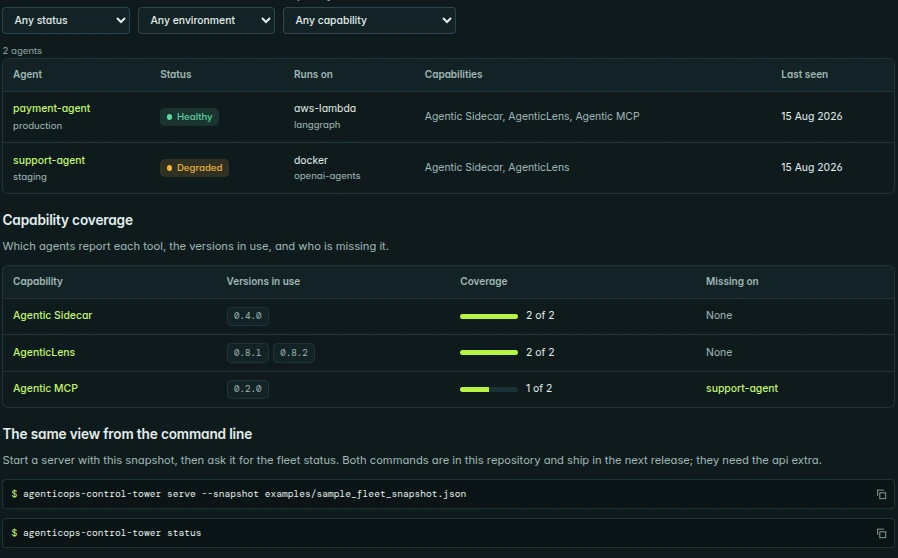The height and width of the screenshot is (558, 898).
Task: Click the Coverage column header
Action: point(483,281)
